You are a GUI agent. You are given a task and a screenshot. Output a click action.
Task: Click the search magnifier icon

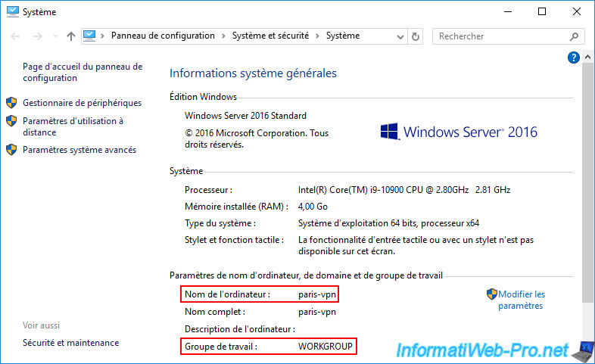click(x=573, y=36)
